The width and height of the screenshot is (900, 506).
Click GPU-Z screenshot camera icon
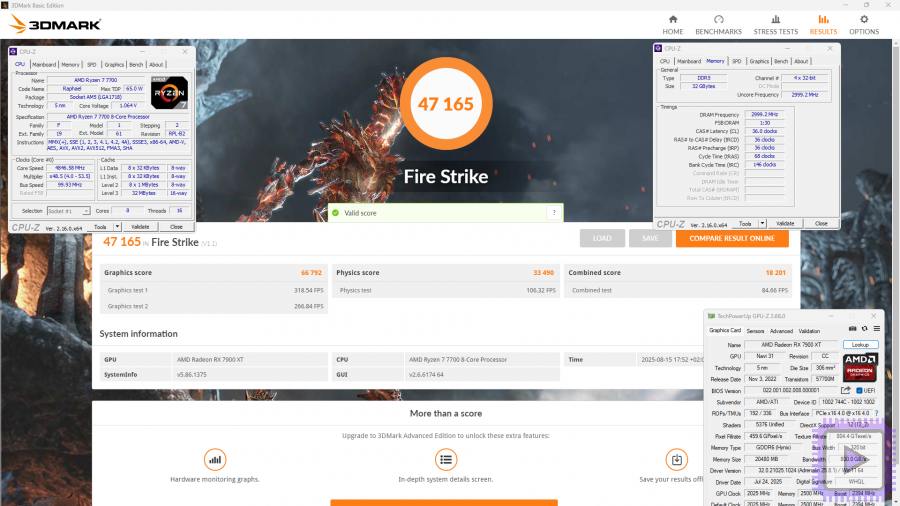click(852, 329)
